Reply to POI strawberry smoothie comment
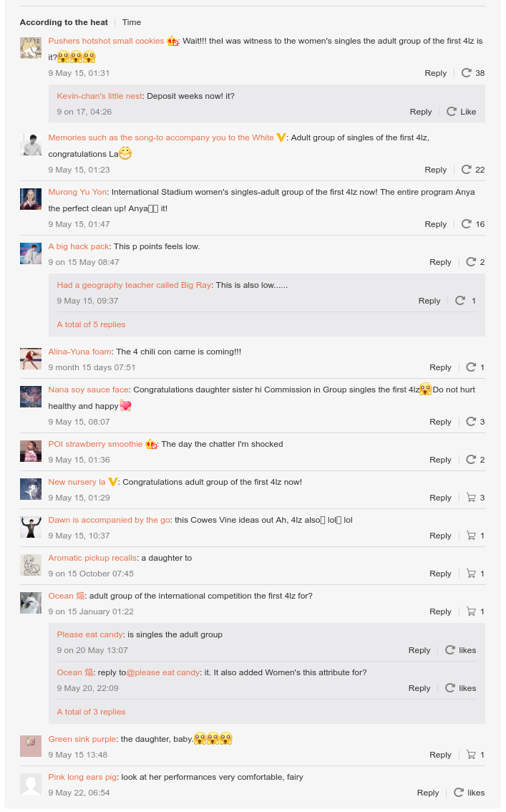This screenshot has width=506, height=812. 440,460
